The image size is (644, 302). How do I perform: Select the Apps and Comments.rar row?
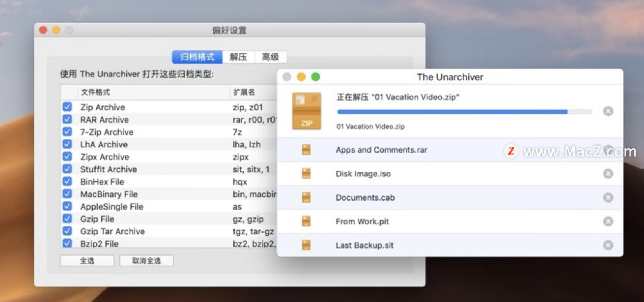pos(450,150)
